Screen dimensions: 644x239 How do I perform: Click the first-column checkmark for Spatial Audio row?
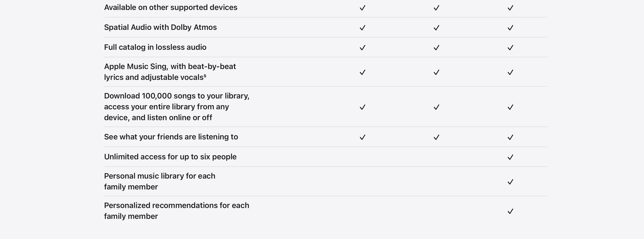(x=362, y=28)
